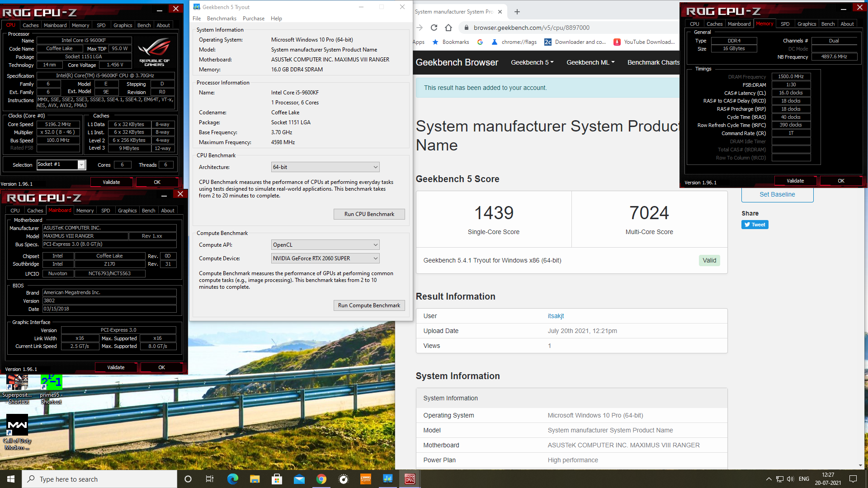Open File Explorer from taskbar
Image resolution: width=868 pixels, height=488 pixels.
point(255,479)
